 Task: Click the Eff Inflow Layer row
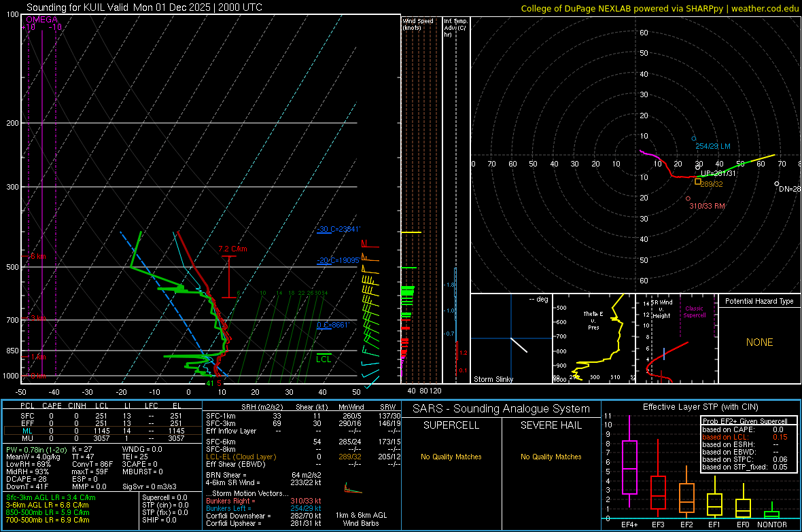coord(303,431)
